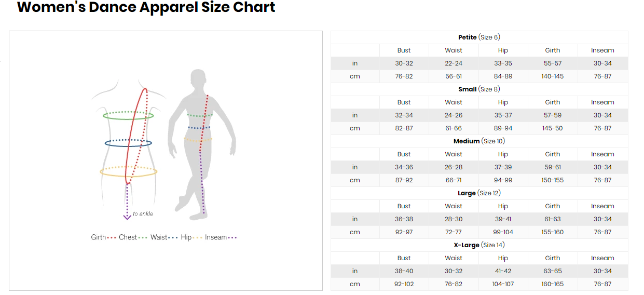The width and height of the screenshot is (644, 295).
Task: Click the Small girth cm value 145-50
Action: [x=552, y=128]
